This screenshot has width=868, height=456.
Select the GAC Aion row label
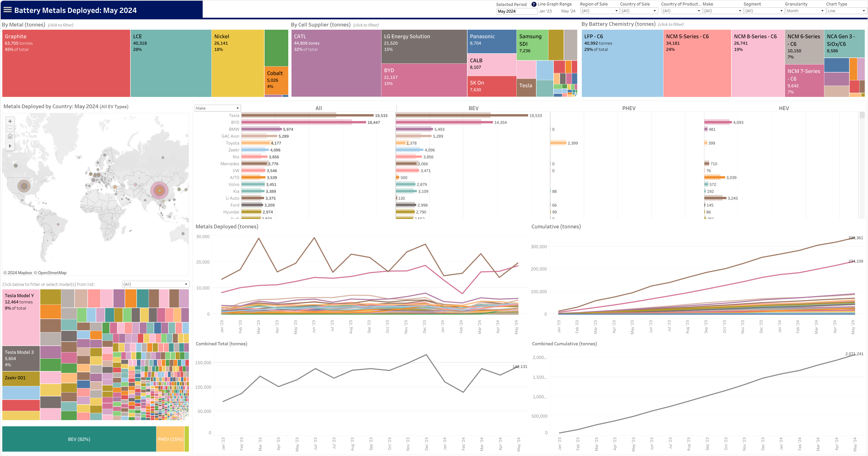pos(230,136)
